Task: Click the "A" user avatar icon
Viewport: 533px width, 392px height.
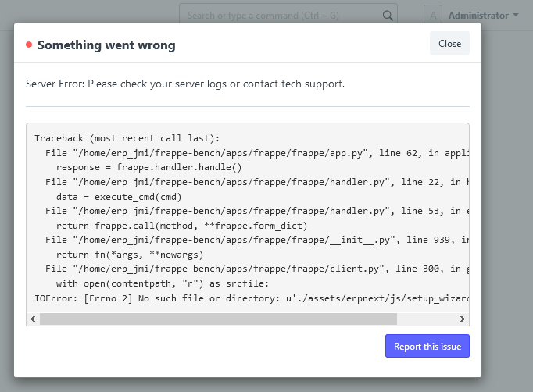Action: [x=433, y=16]
